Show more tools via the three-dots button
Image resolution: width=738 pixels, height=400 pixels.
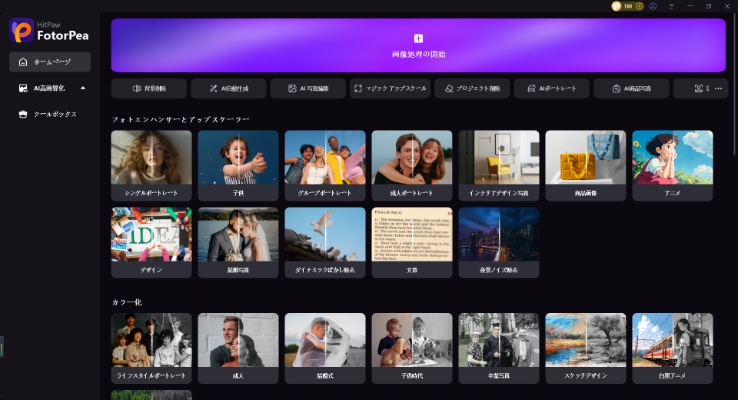[x=718, y=88]
